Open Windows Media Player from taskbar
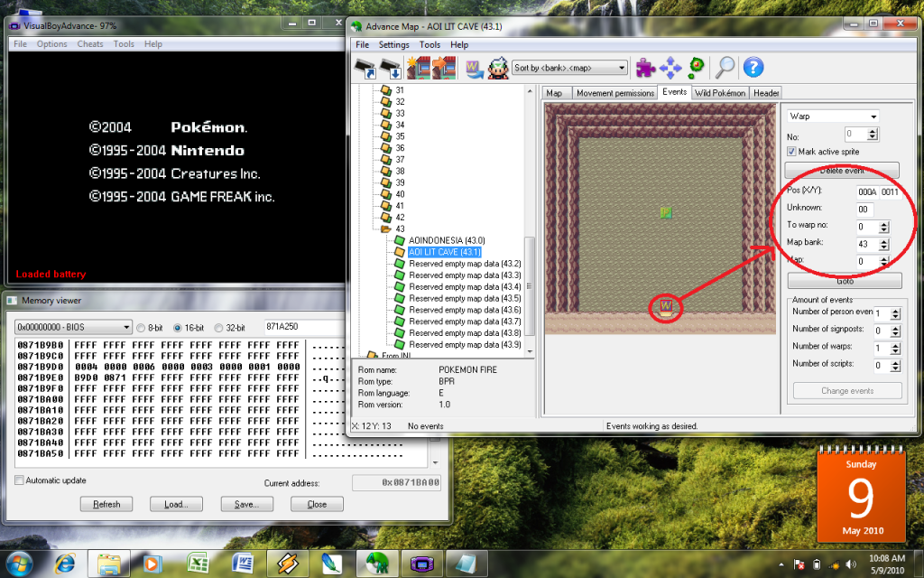This screenshot has width=924, height=578. point(152,564)
